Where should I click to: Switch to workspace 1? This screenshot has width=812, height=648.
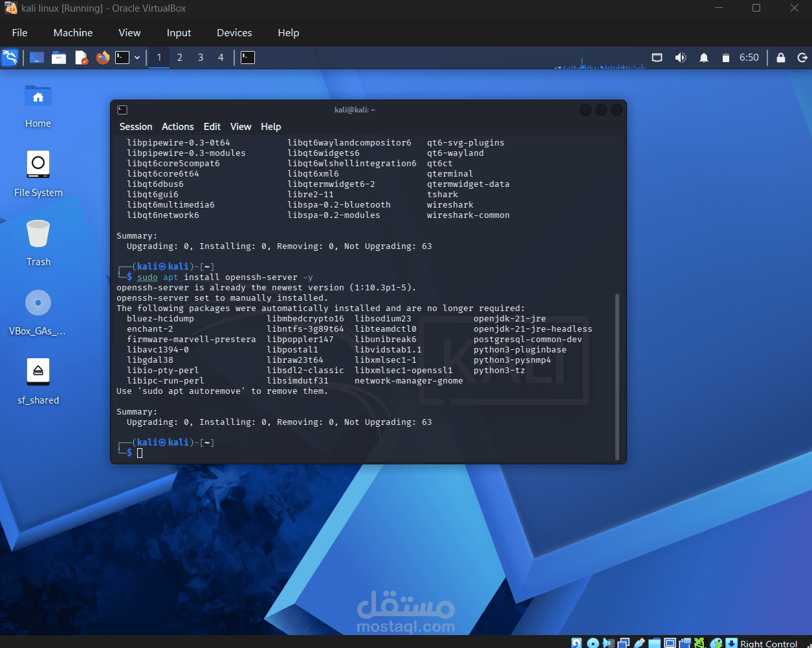(159, 58)
